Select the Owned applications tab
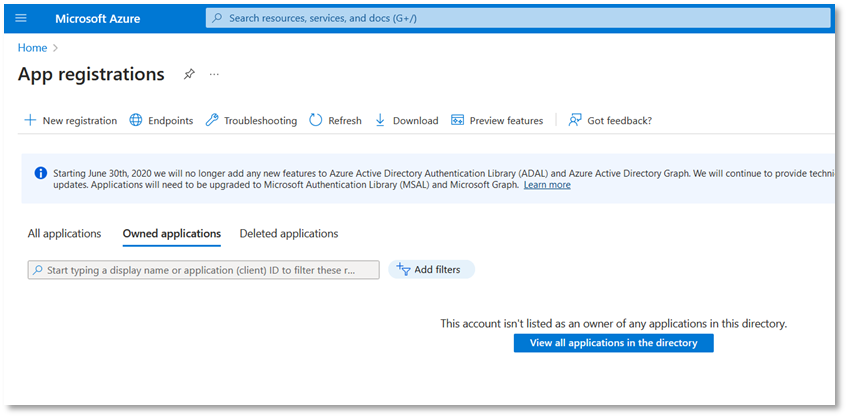 pyautogui.click(x=171, y=234)
